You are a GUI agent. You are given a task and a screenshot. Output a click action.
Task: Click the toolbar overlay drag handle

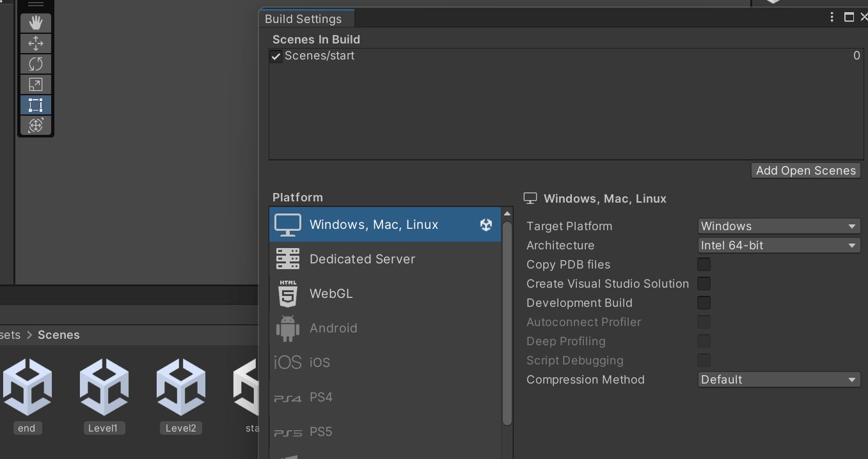[x=36, y=4]
